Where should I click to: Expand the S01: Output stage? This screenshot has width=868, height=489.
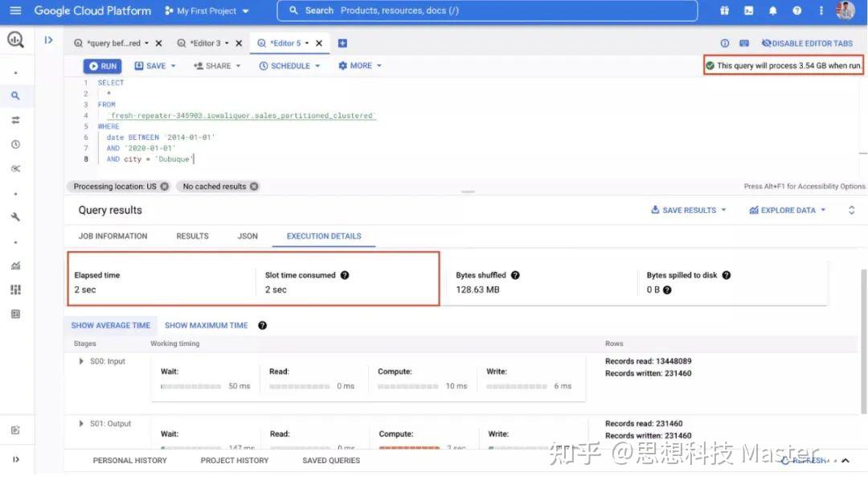(x=81, y=424)
